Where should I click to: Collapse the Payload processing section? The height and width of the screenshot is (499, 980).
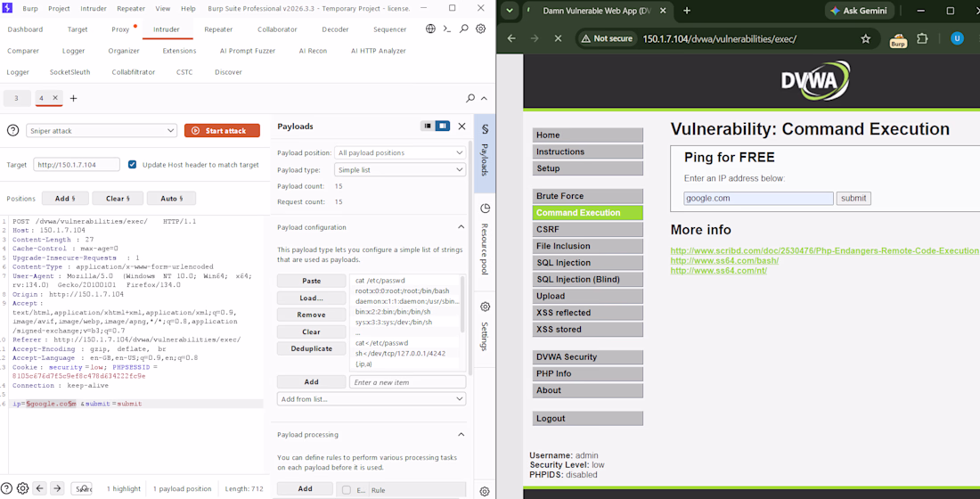click(461, 434)
